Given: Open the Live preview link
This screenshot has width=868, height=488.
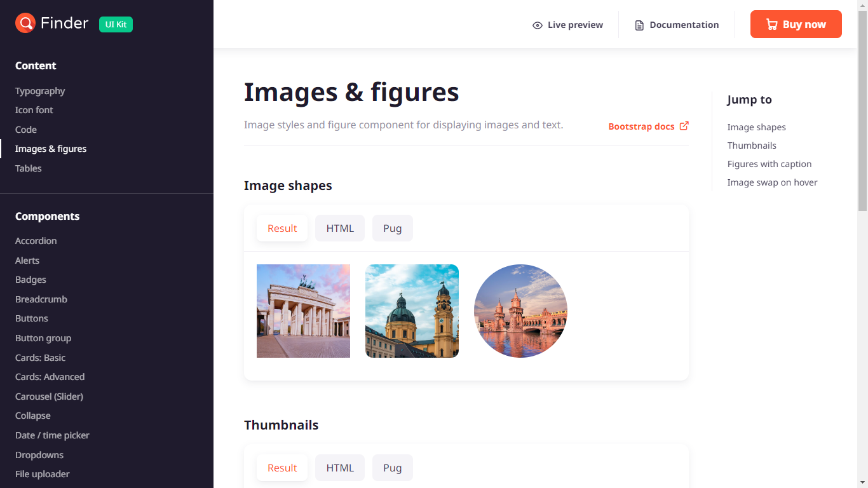Looking at the screenshot, I should point(568,25).
